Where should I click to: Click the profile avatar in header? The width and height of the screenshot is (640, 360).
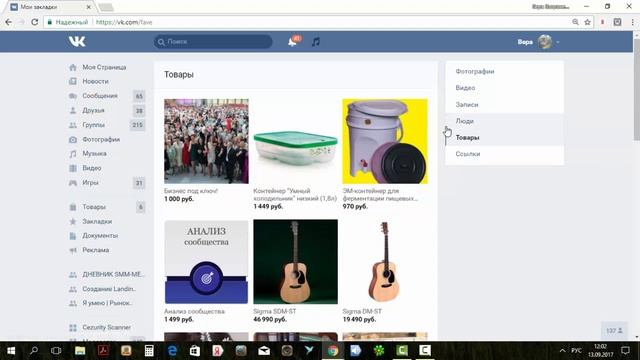click(544, 42)
